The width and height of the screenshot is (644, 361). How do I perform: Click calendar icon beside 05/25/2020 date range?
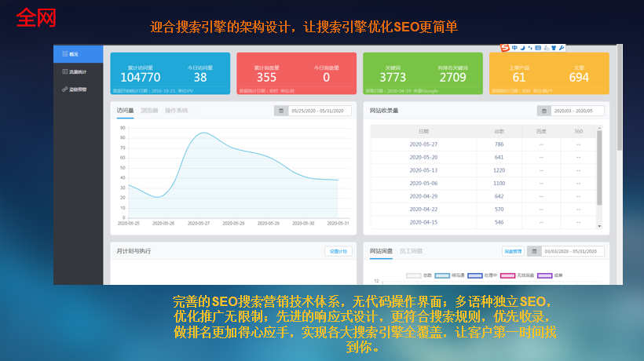281,111
